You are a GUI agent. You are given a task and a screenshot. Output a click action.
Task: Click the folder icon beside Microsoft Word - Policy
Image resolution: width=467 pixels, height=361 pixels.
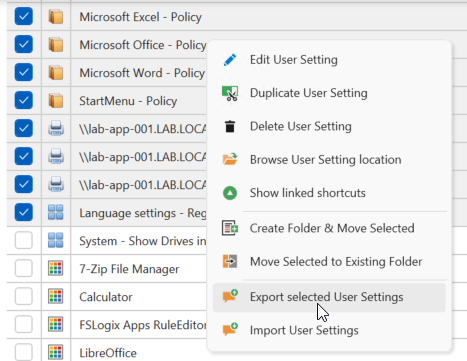point(56,73)
